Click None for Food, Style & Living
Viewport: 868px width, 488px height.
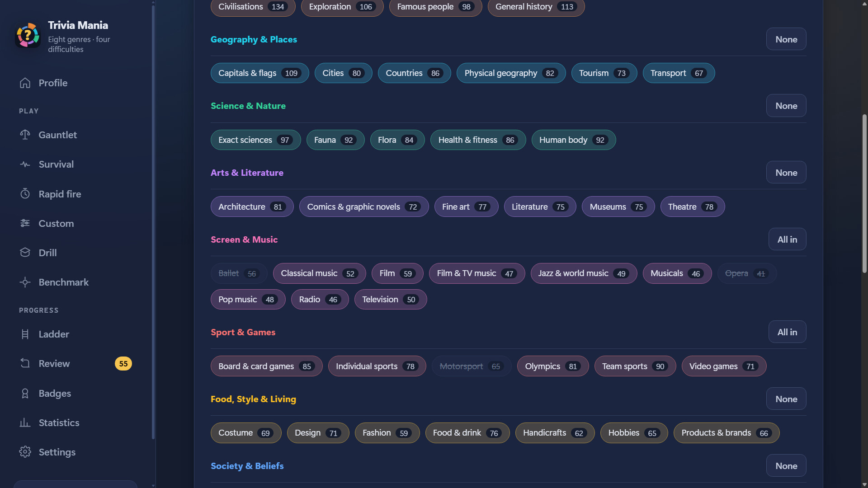tap(786, 399)
